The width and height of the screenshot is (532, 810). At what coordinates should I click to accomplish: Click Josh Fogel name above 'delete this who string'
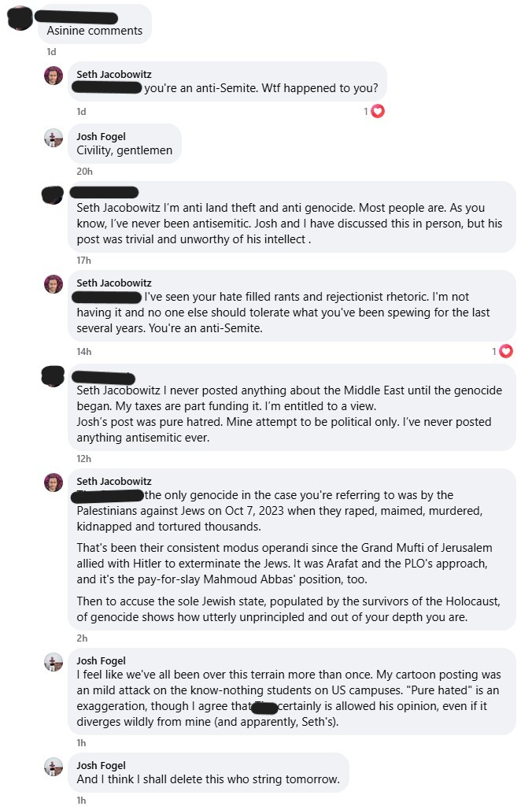click(102, 766)
